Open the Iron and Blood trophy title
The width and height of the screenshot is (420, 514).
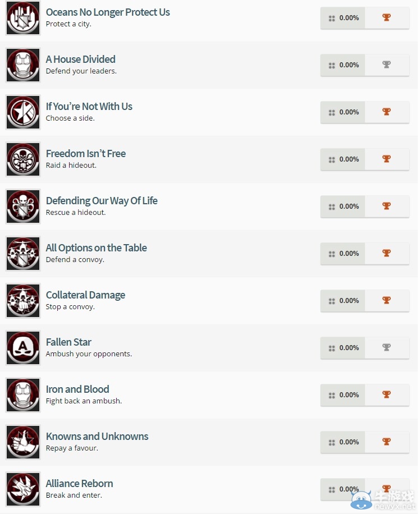click(77, 389)
